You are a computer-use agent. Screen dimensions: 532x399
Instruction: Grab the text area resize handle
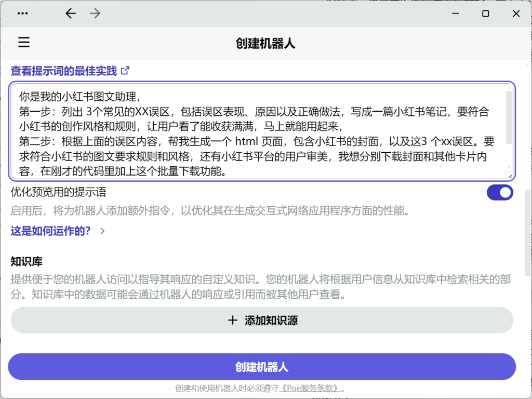coord(510,176)
